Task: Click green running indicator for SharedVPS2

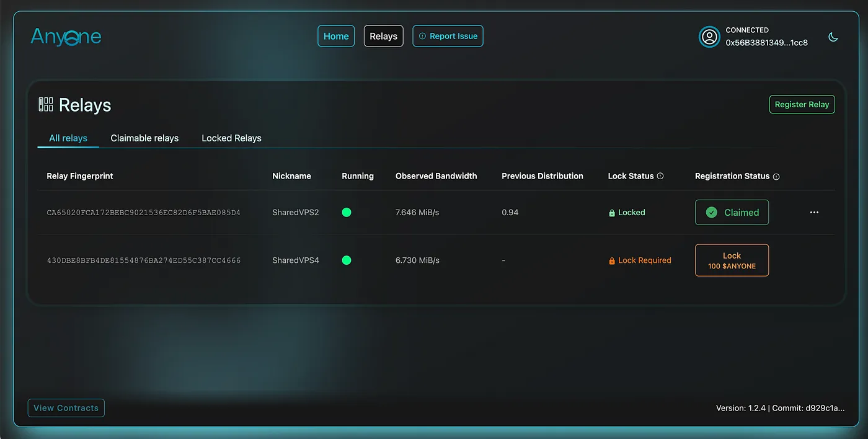Action: pyautogui.click(x=347, y=213)
